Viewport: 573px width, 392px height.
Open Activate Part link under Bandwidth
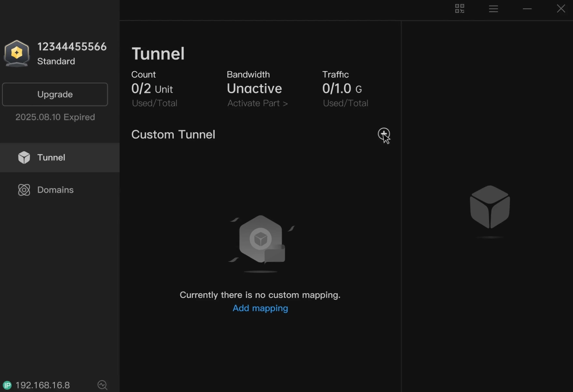point(258,103)
